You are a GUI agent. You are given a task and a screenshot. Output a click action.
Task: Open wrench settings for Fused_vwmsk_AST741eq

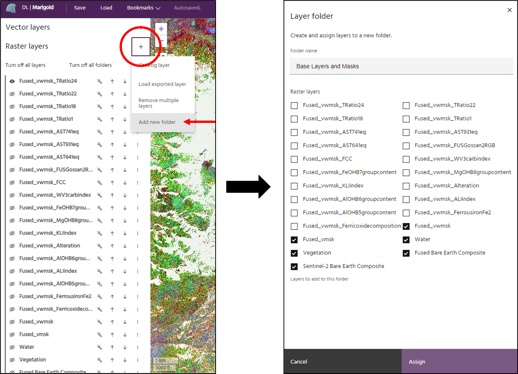click(99, 132)
